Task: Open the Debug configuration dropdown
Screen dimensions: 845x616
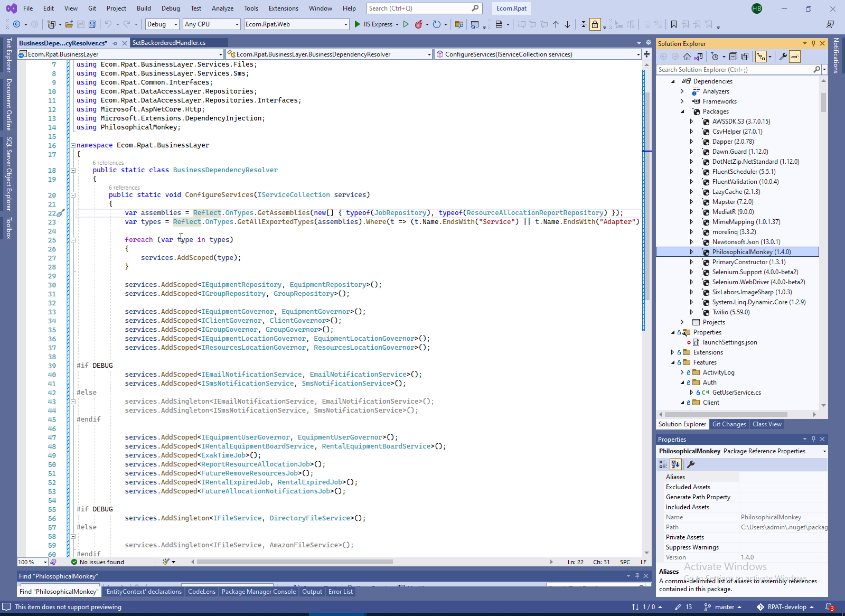Action: pos(162,24)
